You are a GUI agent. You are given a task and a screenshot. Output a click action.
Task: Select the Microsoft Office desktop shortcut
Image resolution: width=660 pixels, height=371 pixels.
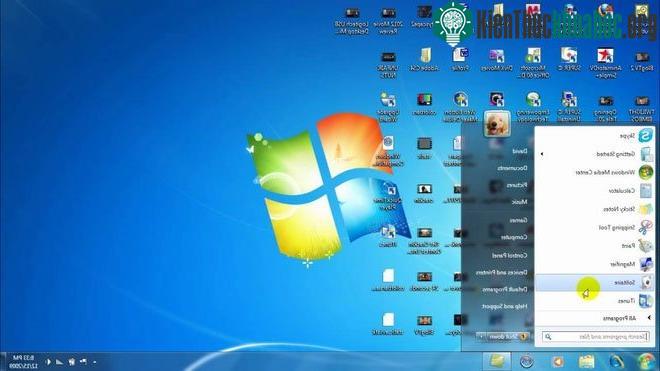pyautogui.click(x=533, y=62)
